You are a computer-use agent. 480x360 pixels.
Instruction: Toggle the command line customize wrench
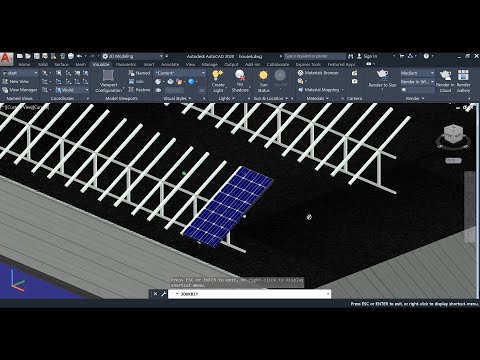click(163, 294)
